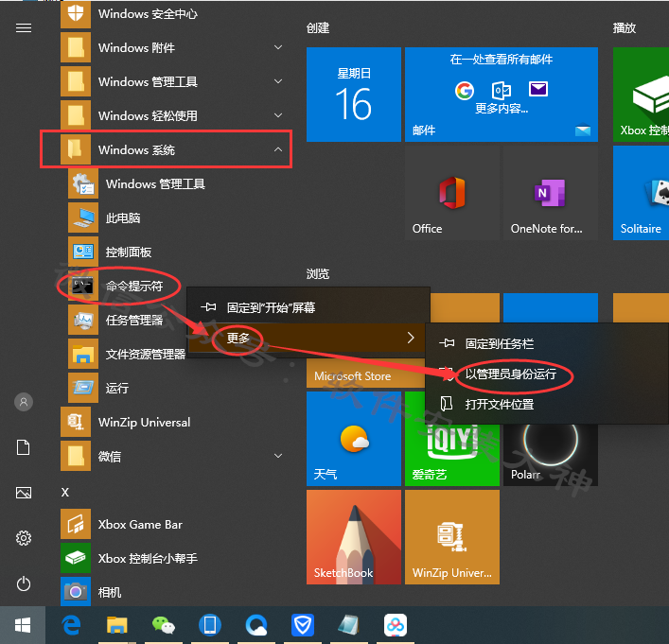This screenshot has height=644, width=669.
Task: Open the WinZip Univer... tile
Action: [451, 537]
